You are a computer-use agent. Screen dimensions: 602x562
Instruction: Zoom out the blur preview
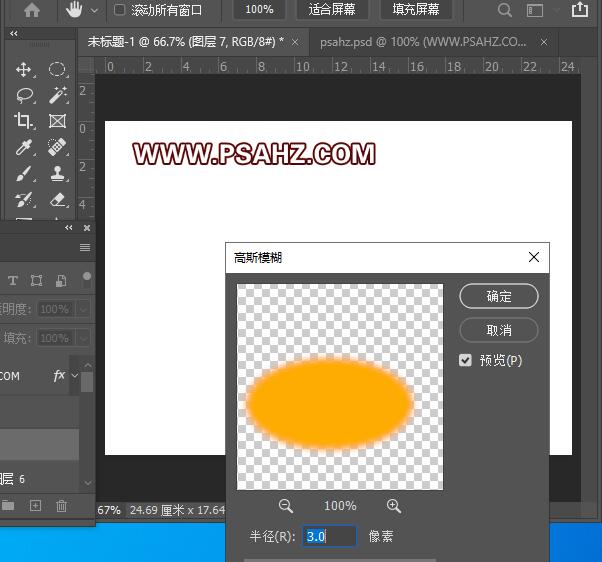pyautogui.click(x=286, y=506)
